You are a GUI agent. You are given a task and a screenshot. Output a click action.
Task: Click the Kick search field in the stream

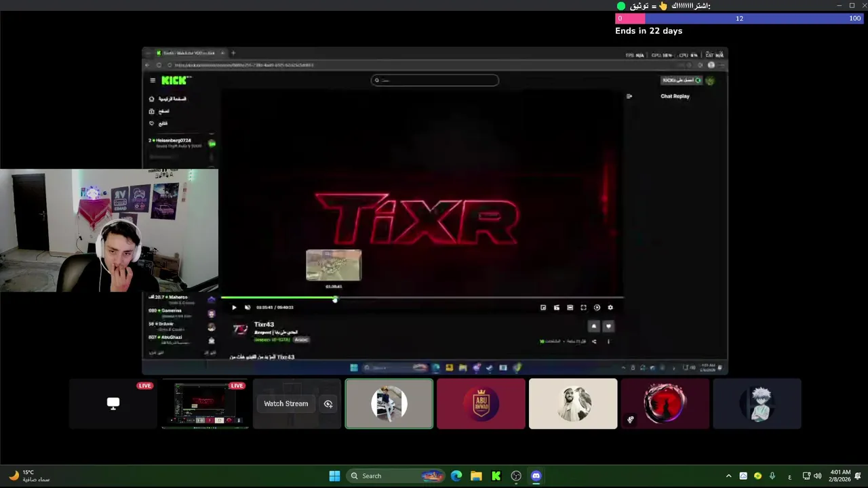coord(435,80)
